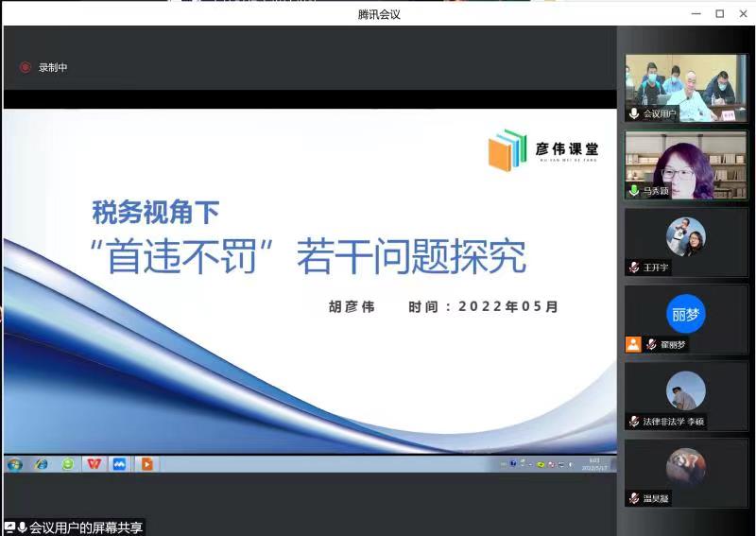Screen dimensions: 756x536
Task: Click the maximize button in 腾讯会议 title bar
Action: point(719,13)
